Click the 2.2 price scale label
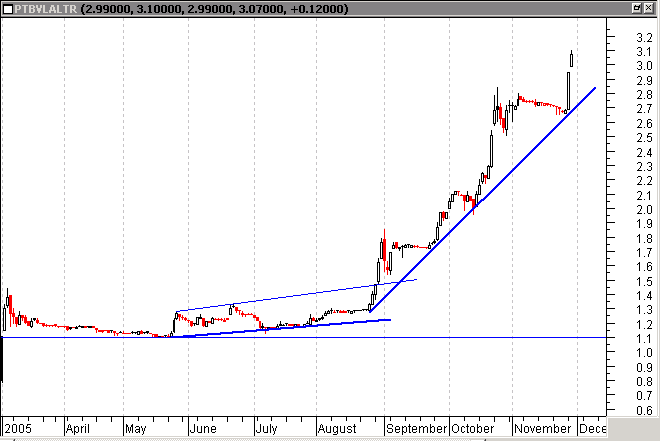The width and height of the screenshot is (660, 442). 644,181
